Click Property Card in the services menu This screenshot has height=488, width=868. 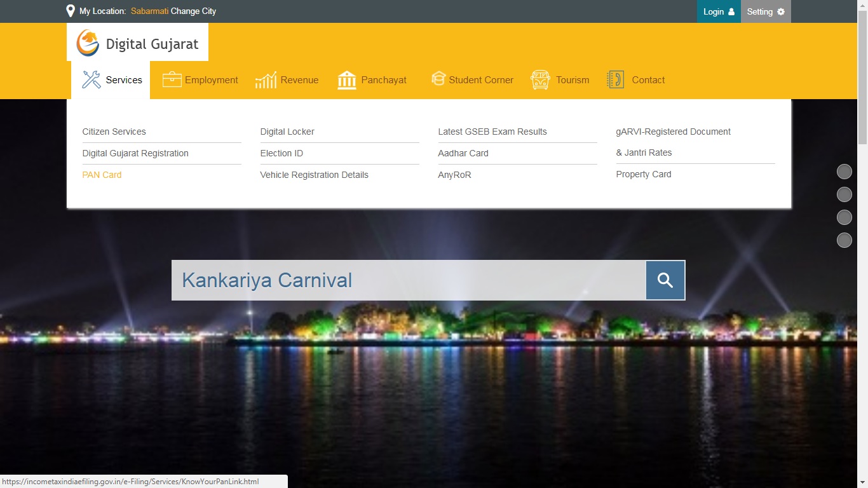pyautogui.click(x=643, y=173)
